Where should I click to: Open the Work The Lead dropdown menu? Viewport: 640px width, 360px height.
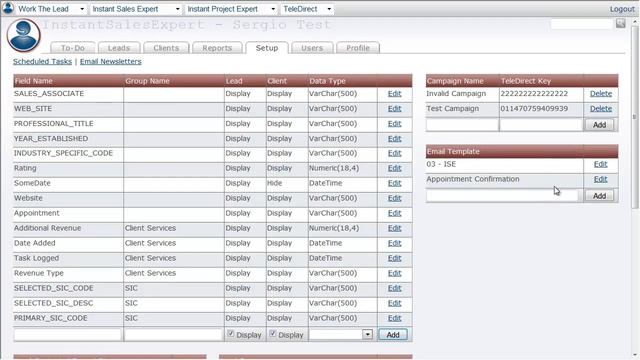click(x=51, y=9)
